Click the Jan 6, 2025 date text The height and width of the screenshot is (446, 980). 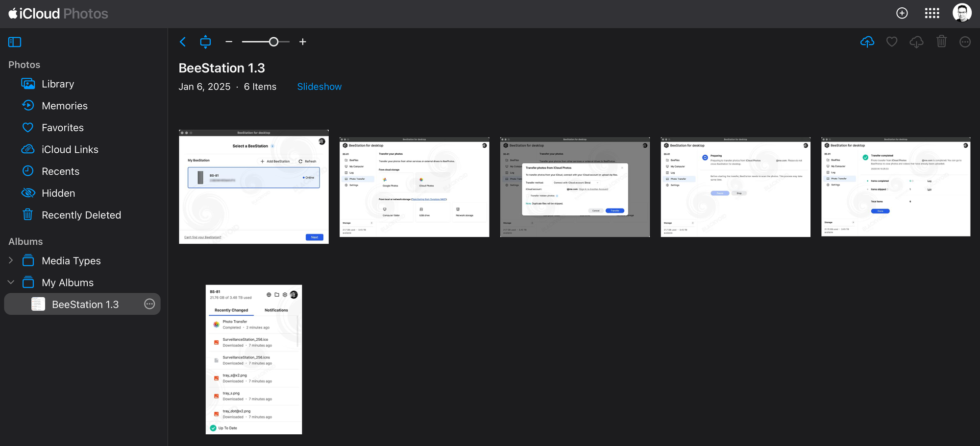(x=204, y=87)
